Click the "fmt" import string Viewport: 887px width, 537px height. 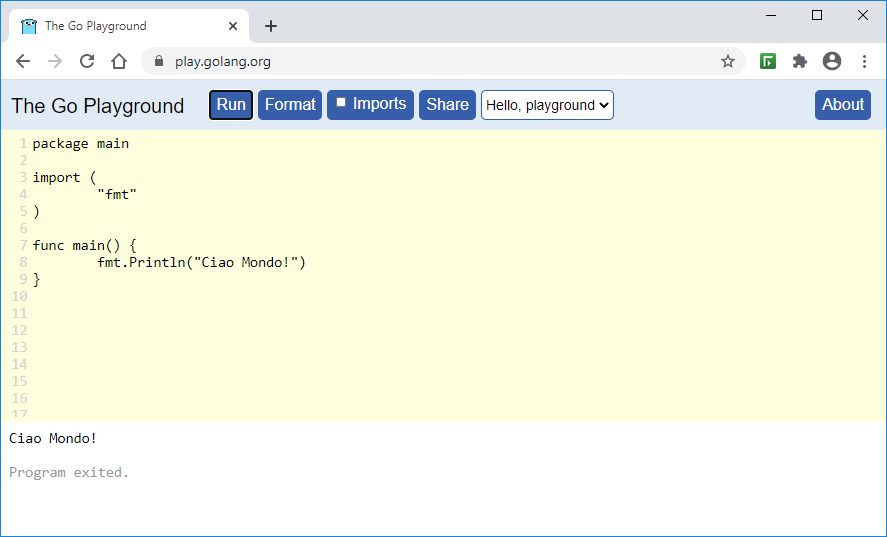tap(117, 195)
